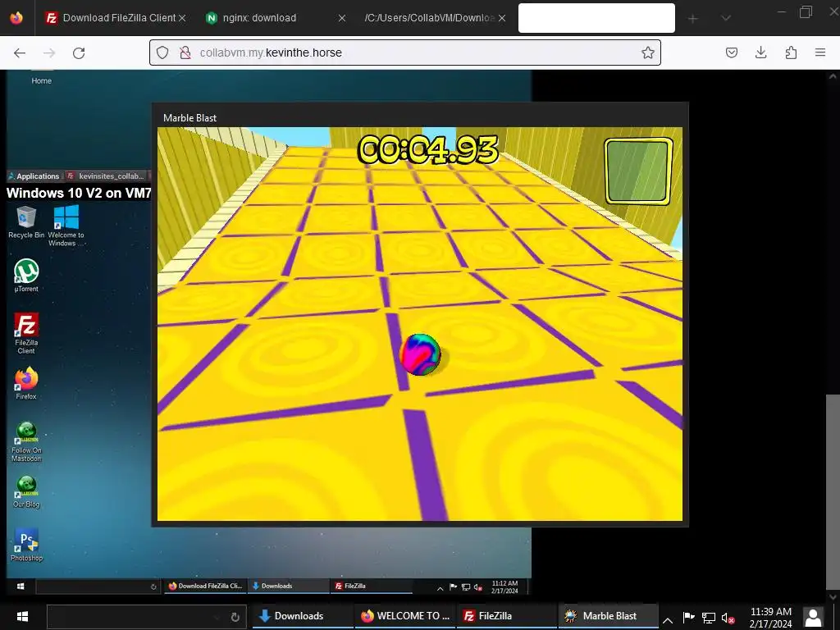Viewport: 840px width, 630px height.
Task: Open the Firefox downloads panel
Action: (x=760, y=52)
